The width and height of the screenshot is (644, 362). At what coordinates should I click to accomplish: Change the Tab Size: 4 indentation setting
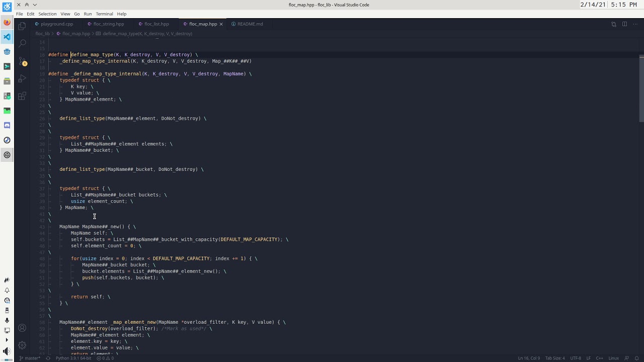pyautogui.click(x=555, y=358)
